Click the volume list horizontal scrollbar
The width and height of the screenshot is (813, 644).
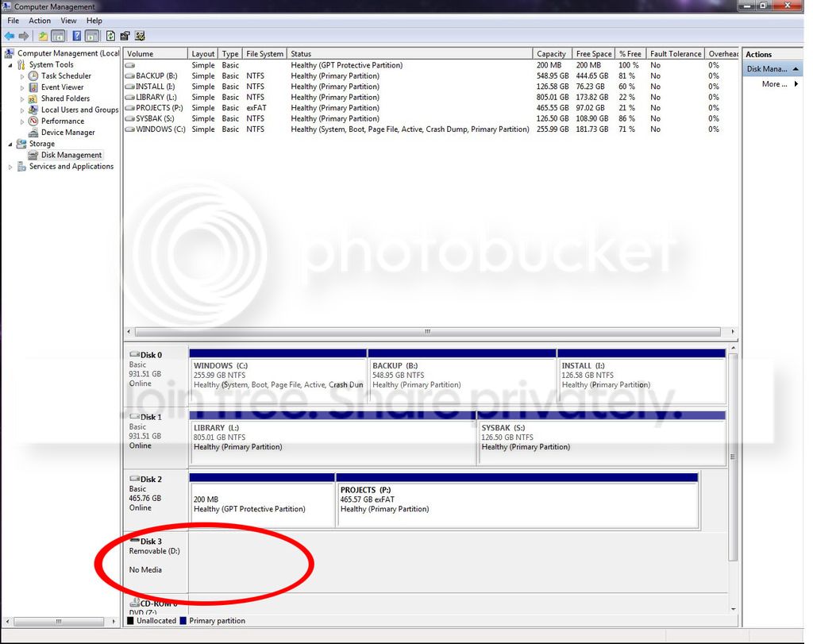point(428,331)
